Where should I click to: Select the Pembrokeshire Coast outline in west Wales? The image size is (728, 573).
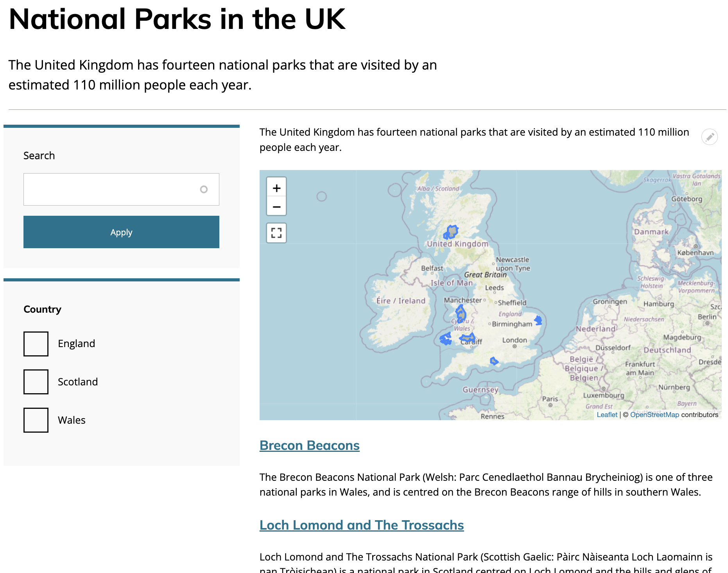tap(446, 338)
